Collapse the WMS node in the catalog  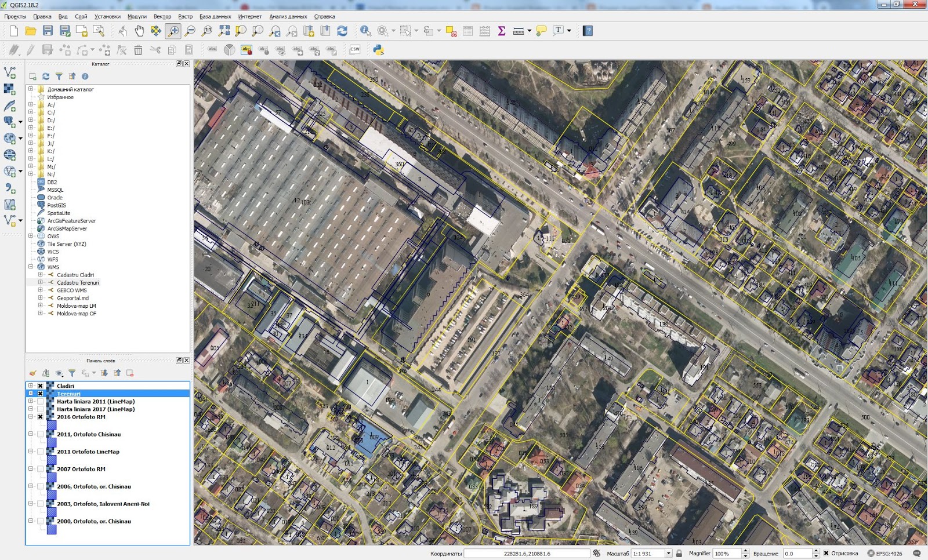[x=31, y=267]
